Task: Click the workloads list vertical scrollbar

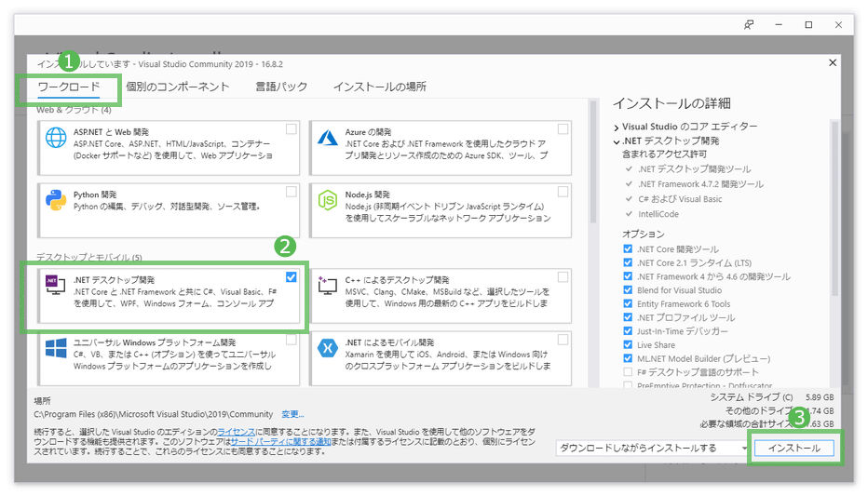Action: (x=593, y=162)
